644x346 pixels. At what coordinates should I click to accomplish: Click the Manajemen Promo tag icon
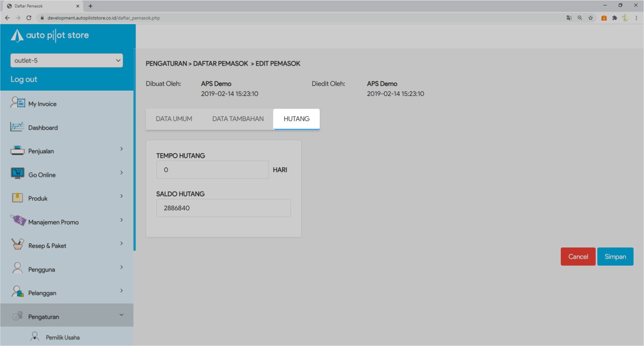tap(18, 221)
